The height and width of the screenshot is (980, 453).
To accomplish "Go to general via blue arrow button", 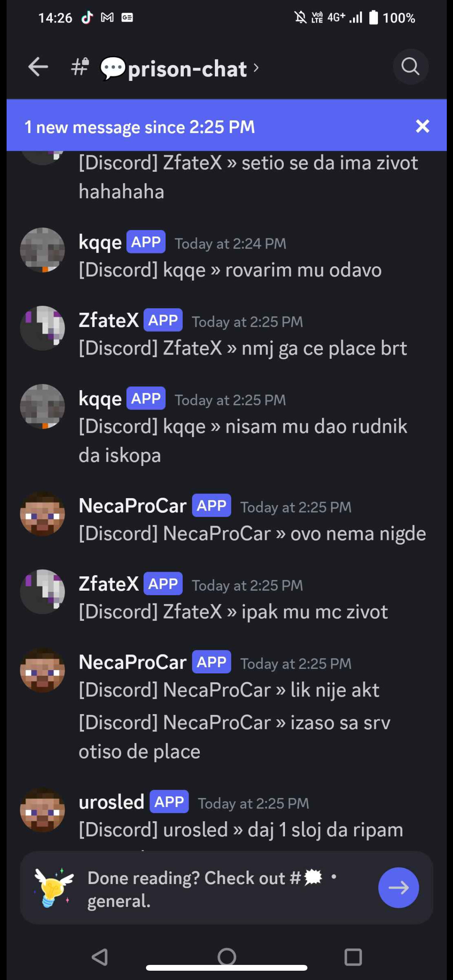I will [398, 887].
